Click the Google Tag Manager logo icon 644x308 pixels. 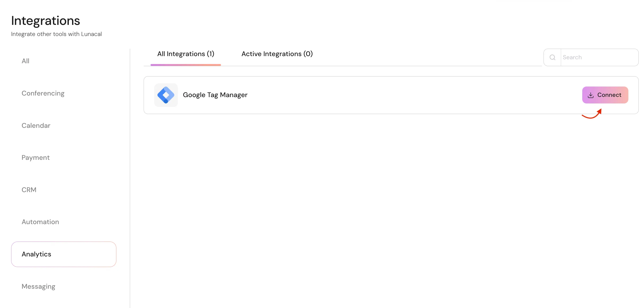(x=166, y=95)
